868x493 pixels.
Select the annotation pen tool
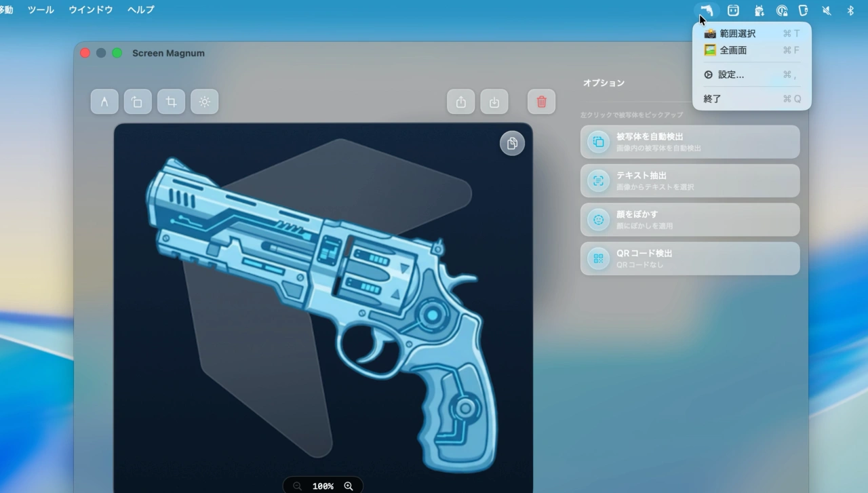click(104, 102)
